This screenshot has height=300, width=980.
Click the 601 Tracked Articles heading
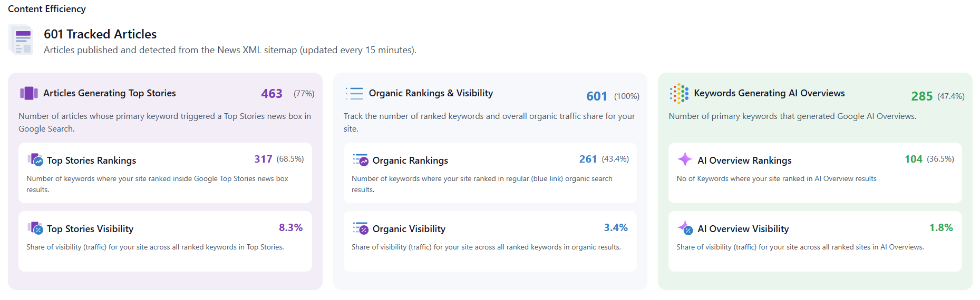click(100, 34)
